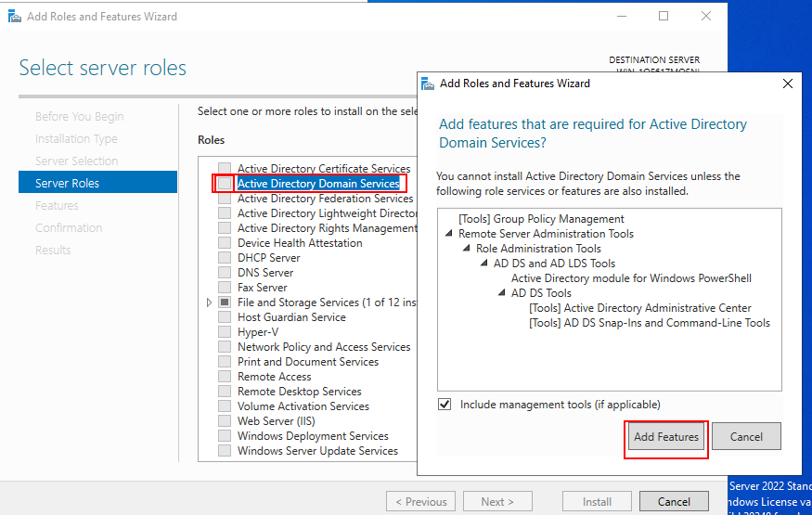Cancel the main Add Roles wizard
812x515 pixels.
tap(674, 501)
